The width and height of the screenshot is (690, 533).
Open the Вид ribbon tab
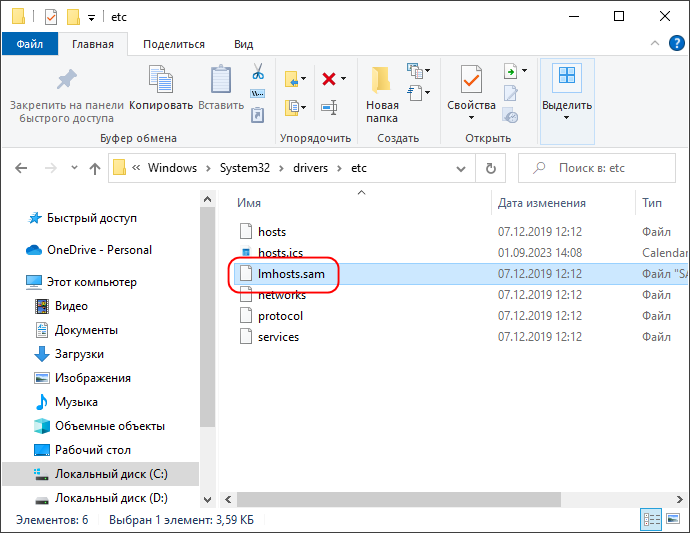point(243,44)
